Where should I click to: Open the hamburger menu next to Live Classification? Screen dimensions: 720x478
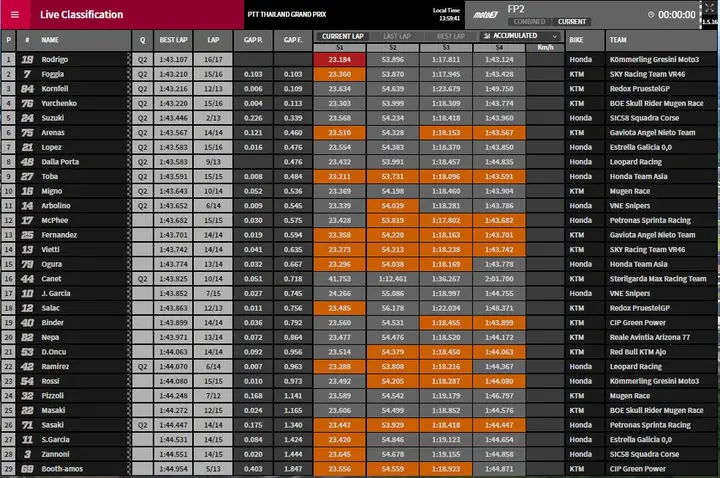tap(15, 14)
